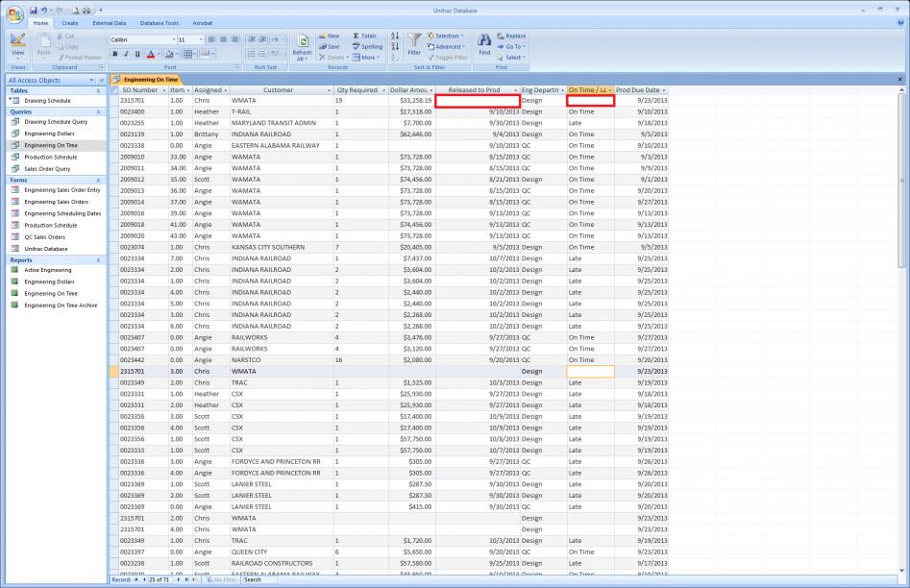The height and width of the screenshot is (588, 910).
Task: Open the Go To dropdown
Action: click(511, 46)
